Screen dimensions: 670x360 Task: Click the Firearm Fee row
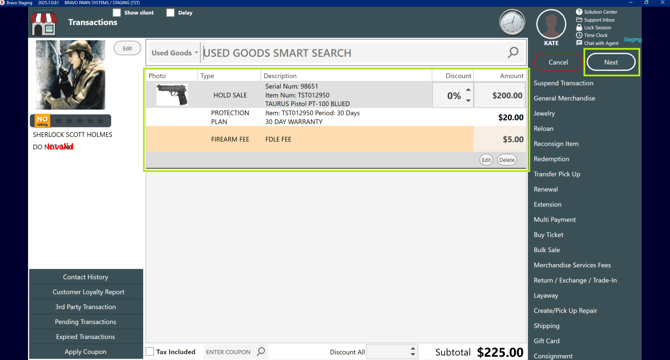(x=336, y=139)
